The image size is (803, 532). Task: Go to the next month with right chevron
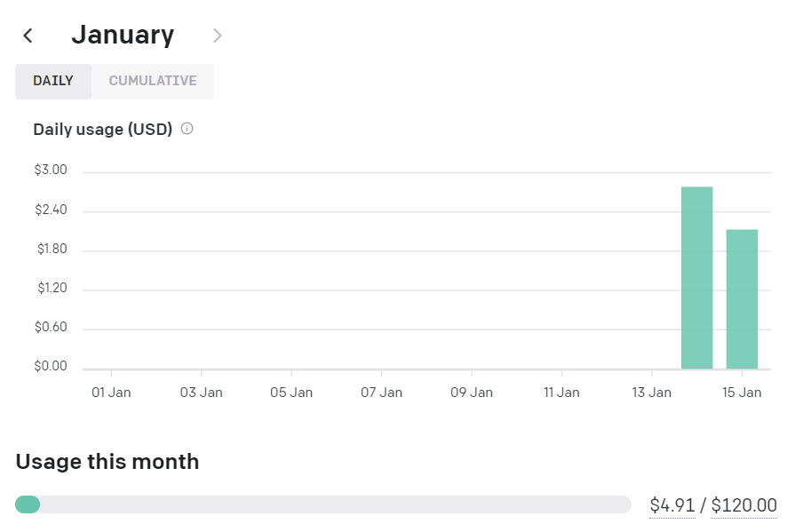click(217, 36)
